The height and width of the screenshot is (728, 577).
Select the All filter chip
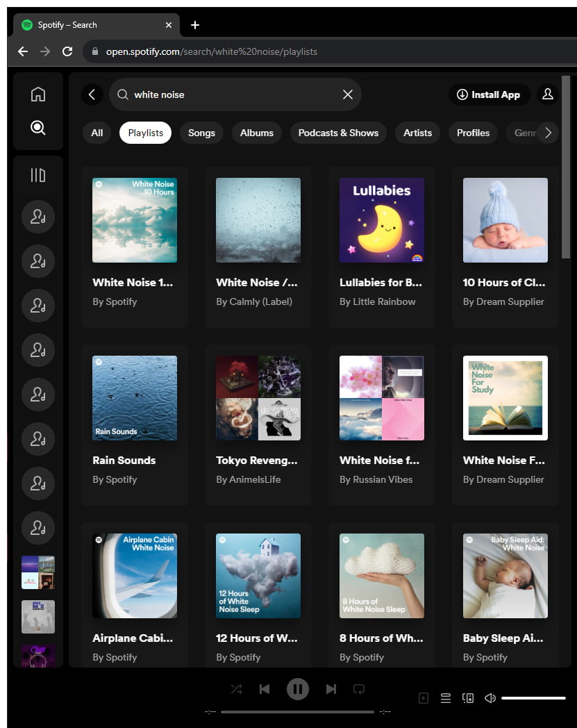[x=97, y=133]
